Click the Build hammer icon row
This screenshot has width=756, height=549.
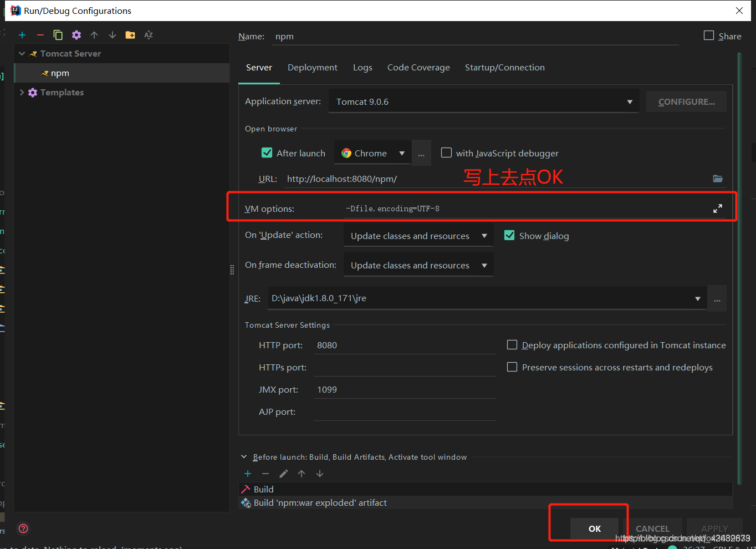point(486,489)
